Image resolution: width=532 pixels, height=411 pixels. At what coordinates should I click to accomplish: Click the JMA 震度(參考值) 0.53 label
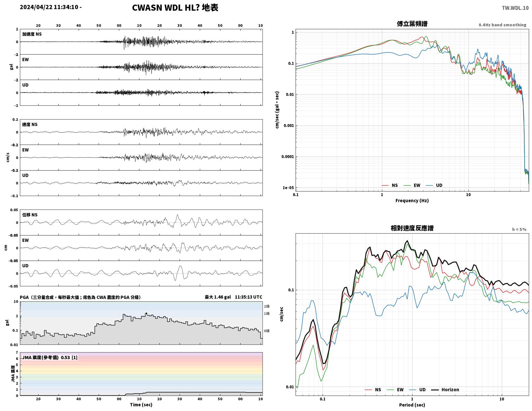pos(50,357)
